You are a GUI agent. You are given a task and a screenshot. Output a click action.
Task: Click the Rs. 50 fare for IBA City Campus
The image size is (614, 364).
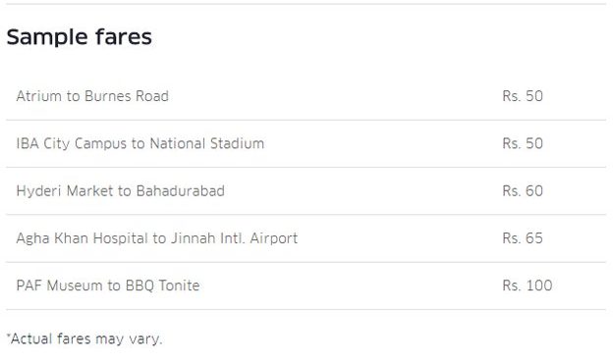pyautogui.click(x=523, y=143)
